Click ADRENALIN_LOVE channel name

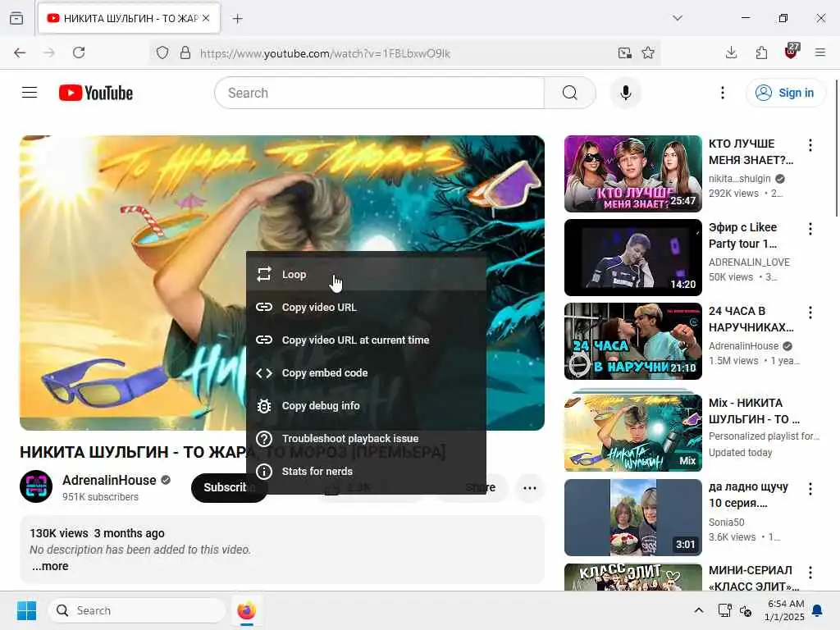[749, 262]
